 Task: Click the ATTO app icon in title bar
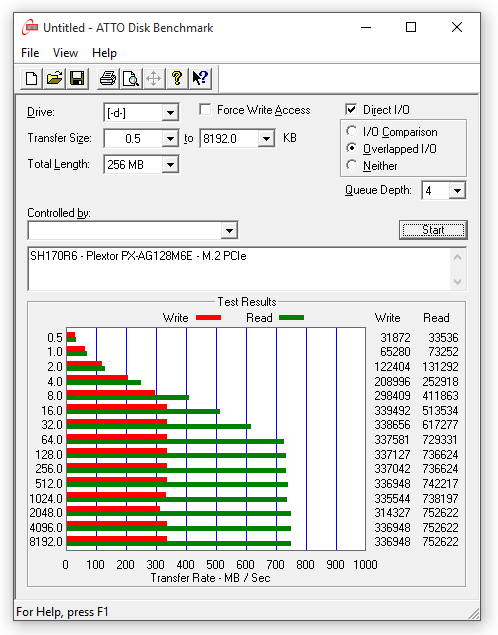[x=30, y=28]
